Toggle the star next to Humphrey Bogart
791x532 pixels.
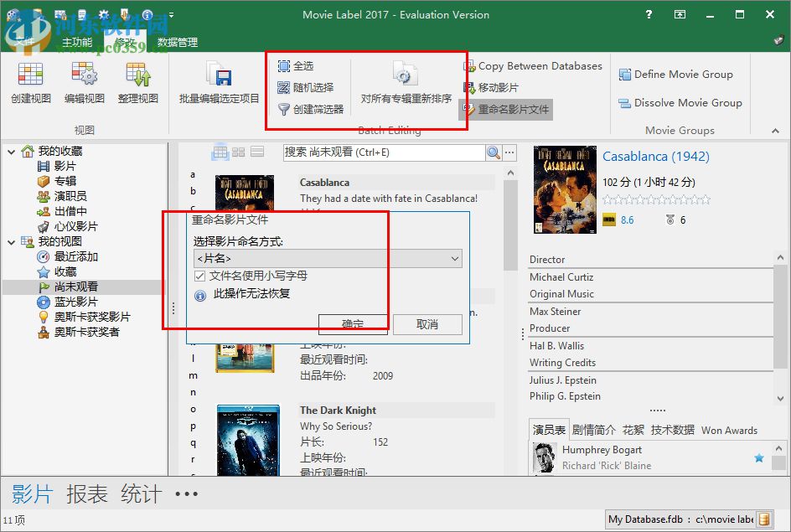coord(759,457)
